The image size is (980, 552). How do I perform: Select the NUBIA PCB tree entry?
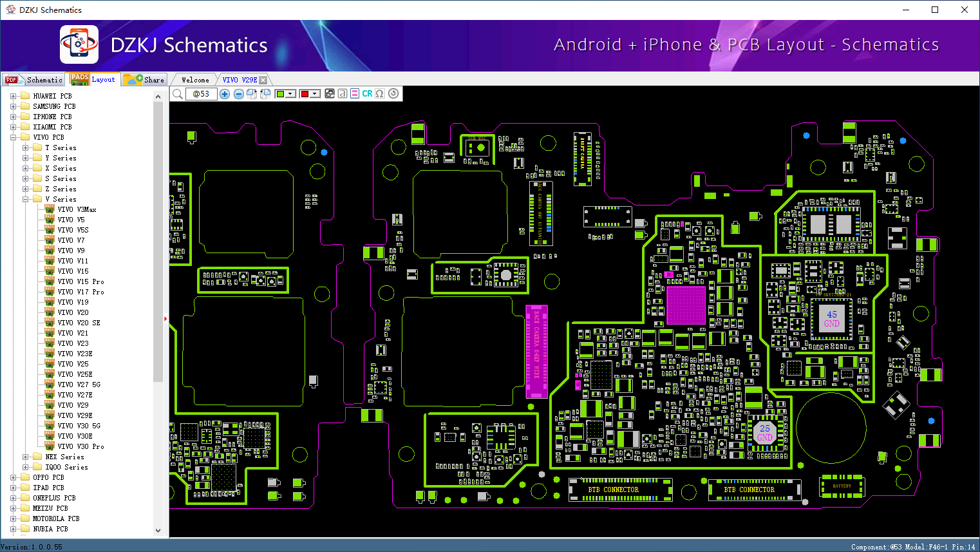50,529
